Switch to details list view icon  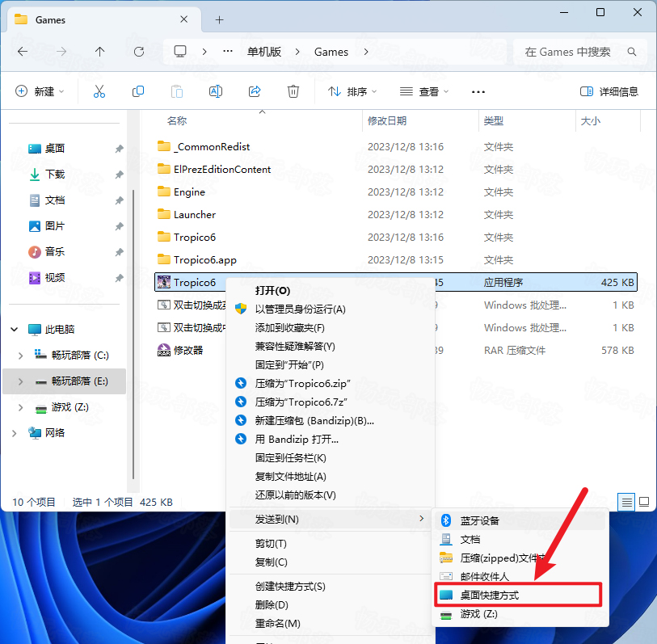tap(626, 502)
